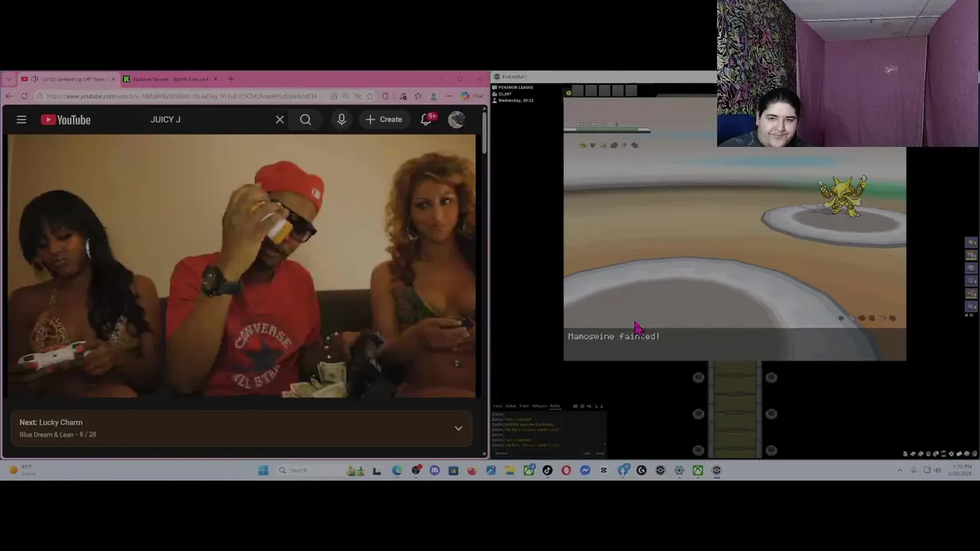Screen dimensions: 980x551
Task: Click the PokeMMO chat Link button
Action: [586, 453]
